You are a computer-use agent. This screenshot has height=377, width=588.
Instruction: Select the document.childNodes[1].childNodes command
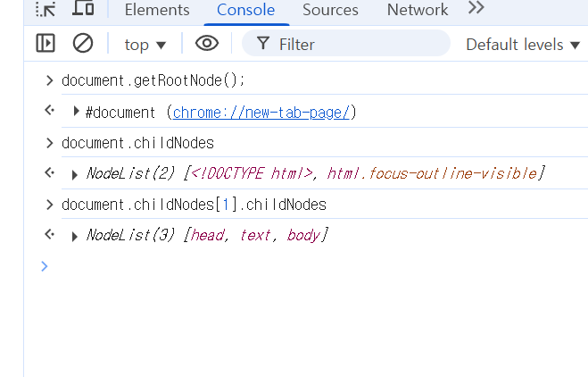click(194, 205)
